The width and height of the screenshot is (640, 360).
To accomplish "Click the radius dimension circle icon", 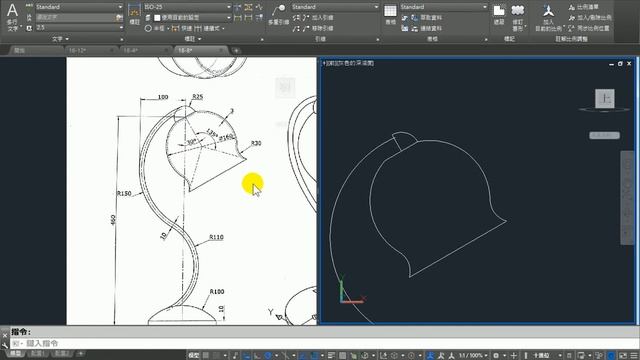I will coord(148,29).
